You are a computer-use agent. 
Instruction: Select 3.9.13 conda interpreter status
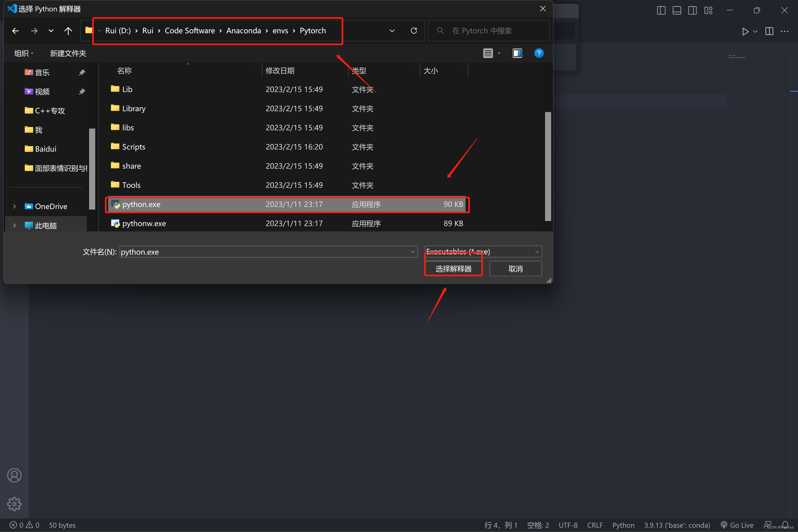677,525
